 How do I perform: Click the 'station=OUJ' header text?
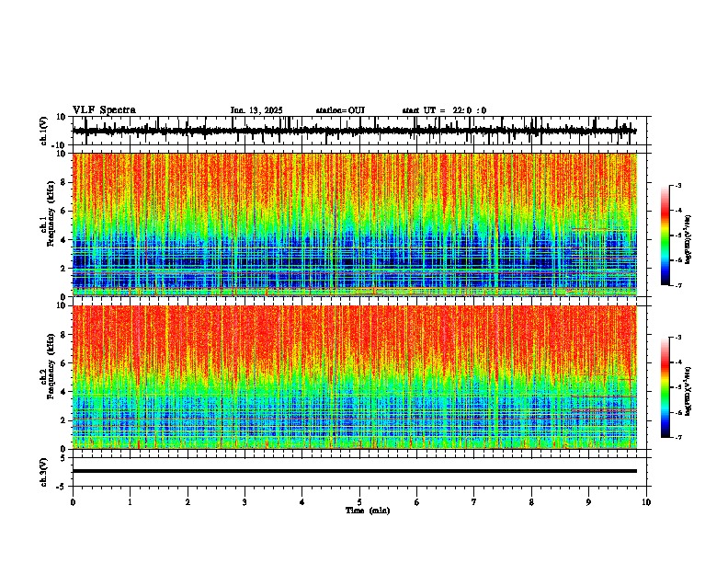pos(340,110)
